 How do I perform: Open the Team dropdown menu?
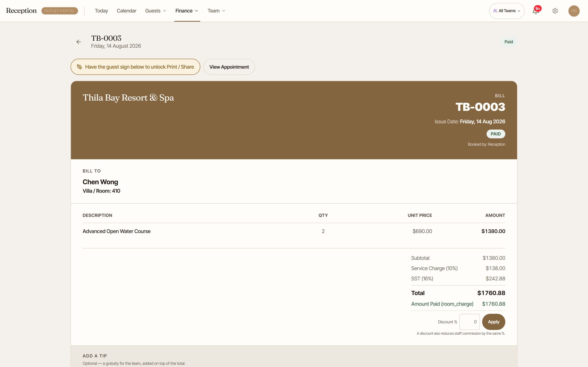click(216, 11)
